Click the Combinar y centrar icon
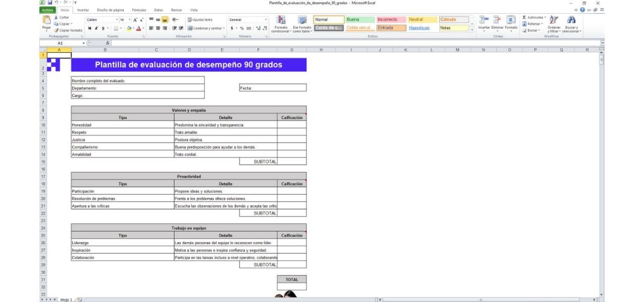The image size is (644, 302). click(191, 29)
